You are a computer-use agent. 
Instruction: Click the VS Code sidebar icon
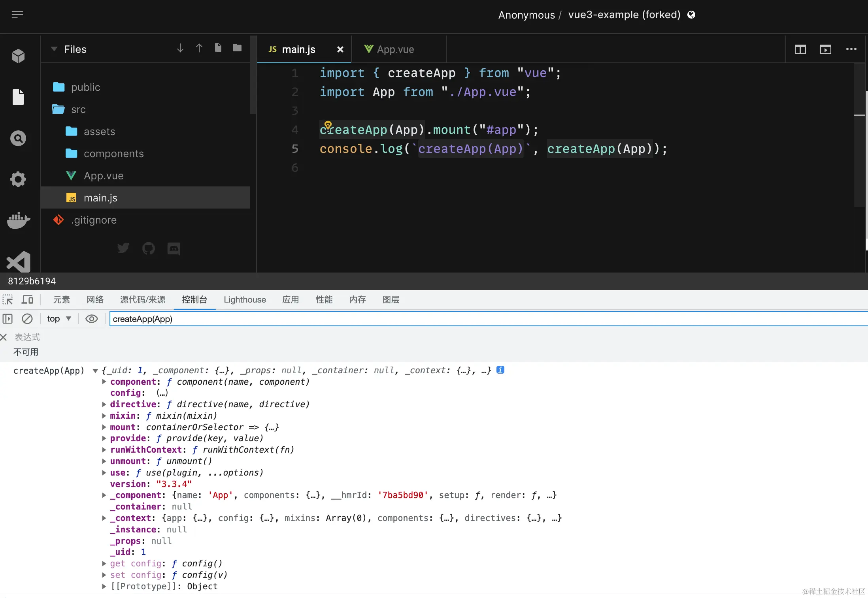(x=18, y=261)
